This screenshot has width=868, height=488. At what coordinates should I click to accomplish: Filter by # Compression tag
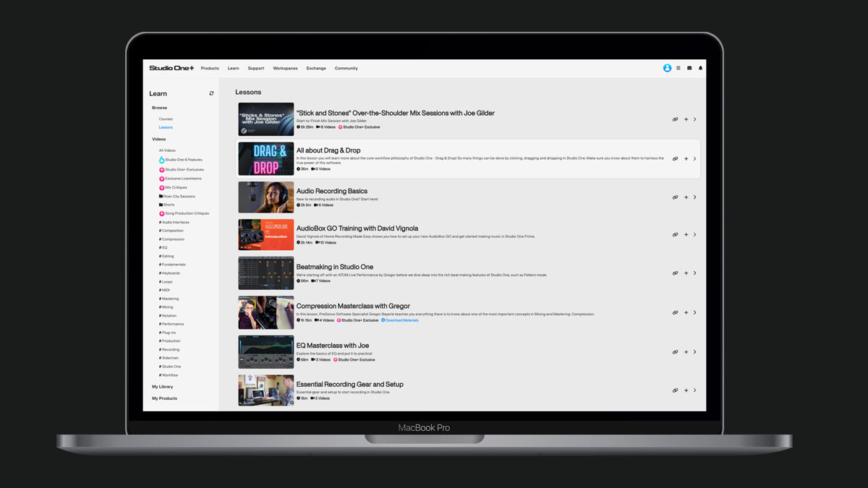(x=171, y=239)
